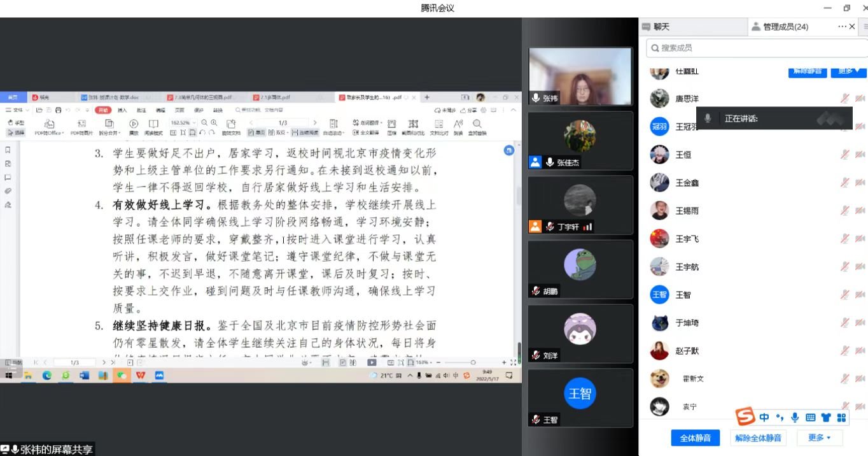Click the 搜索成员 search field
The width and height of the screenshot is (868, 456).
coord(757,48)
